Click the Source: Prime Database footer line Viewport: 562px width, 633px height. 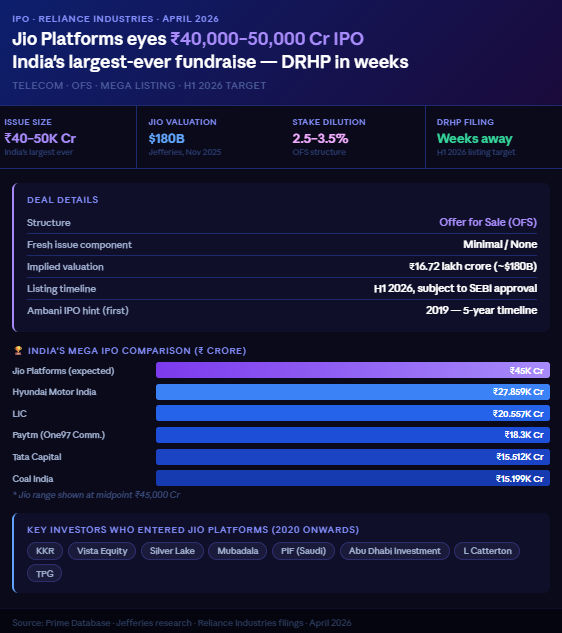[182, 623]
